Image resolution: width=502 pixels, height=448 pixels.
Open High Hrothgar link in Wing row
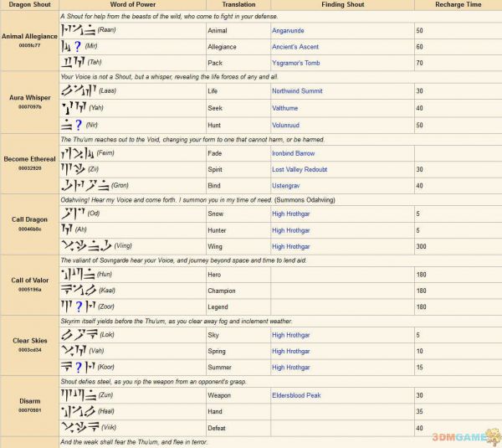[290, 246]
